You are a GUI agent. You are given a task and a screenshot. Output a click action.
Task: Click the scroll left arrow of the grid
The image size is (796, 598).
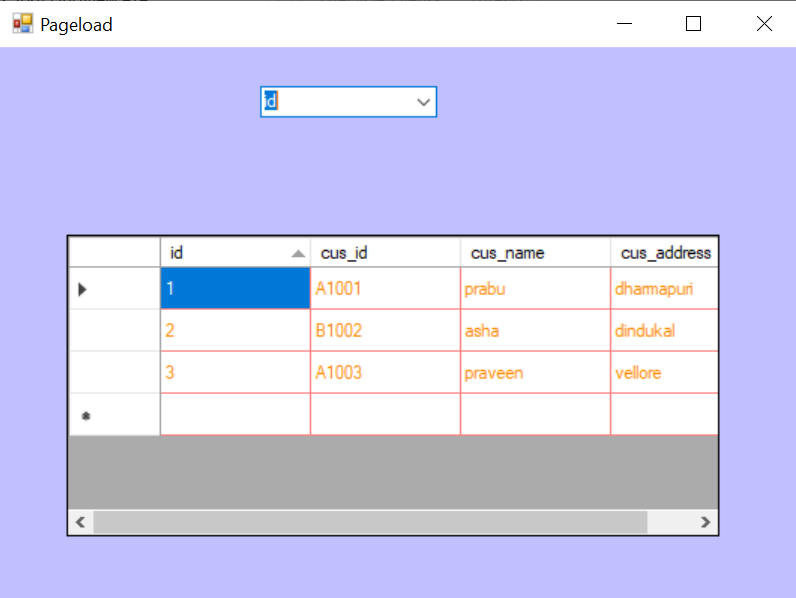81,522
